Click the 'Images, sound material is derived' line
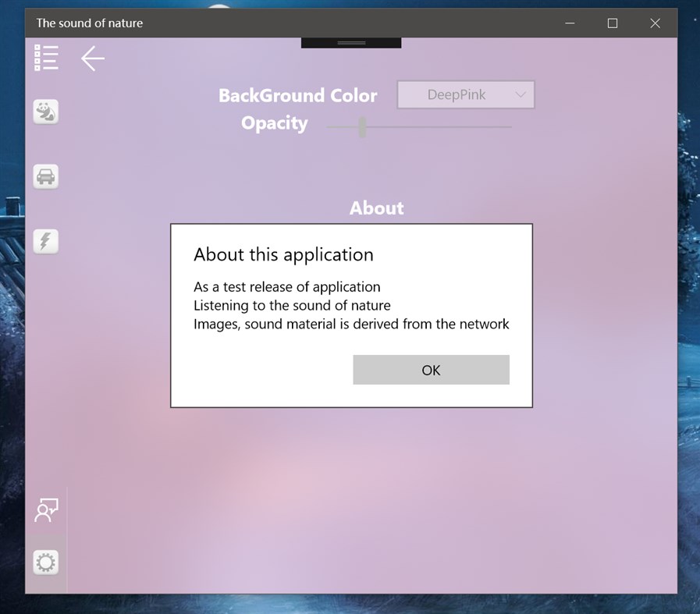 [x=351, y=324]
